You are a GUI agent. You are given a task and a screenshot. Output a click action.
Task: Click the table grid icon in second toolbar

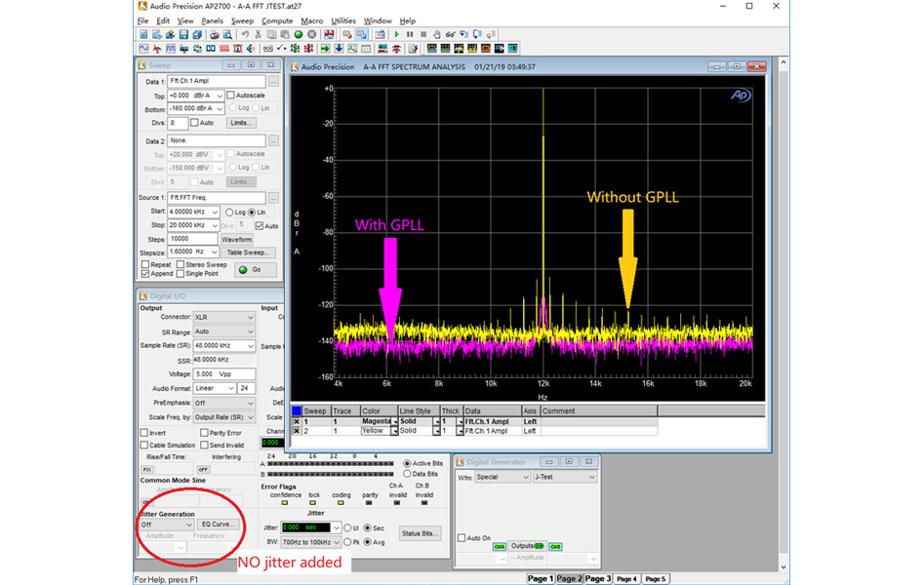(x=365, y=49)
